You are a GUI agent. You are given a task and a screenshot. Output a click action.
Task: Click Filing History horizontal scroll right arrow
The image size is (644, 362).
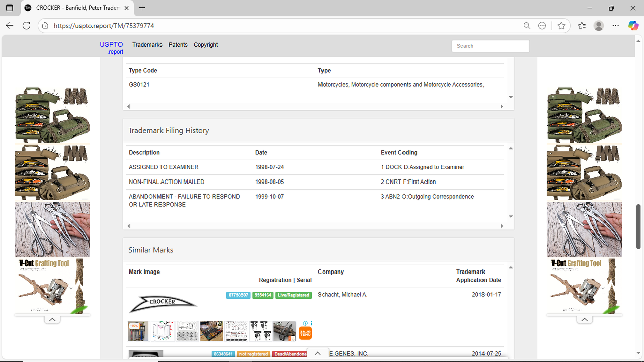pos(502,226)
